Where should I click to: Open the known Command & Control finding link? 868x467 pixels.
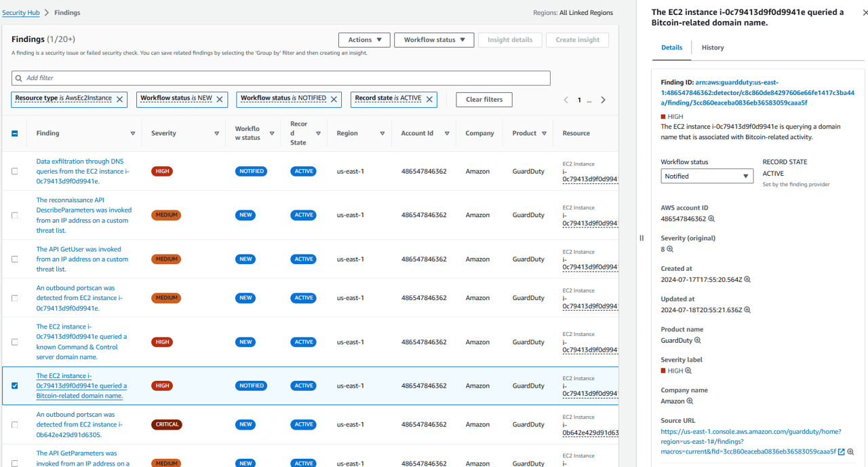(x=81, y=342)
